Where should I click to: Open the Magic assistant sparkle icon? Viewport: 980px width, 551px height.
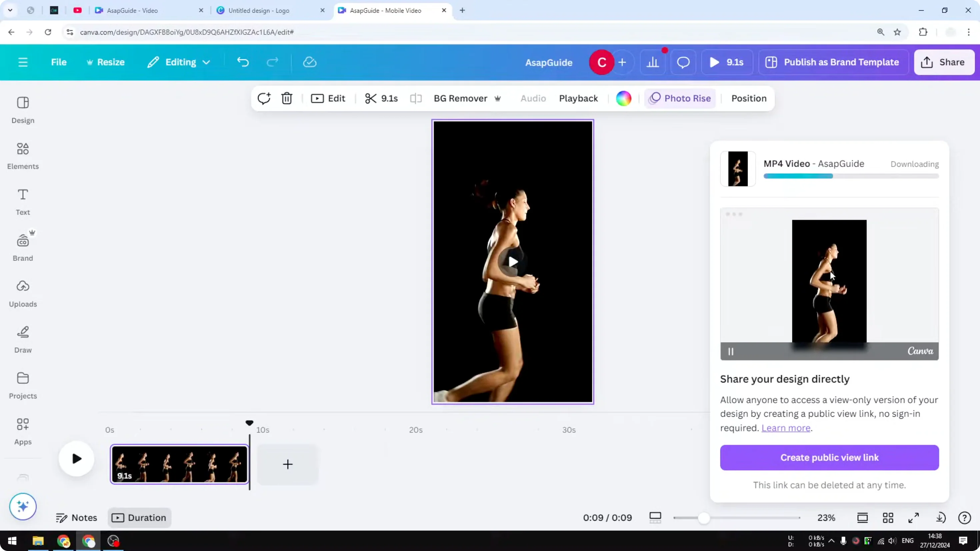click(x=22, y=506)
